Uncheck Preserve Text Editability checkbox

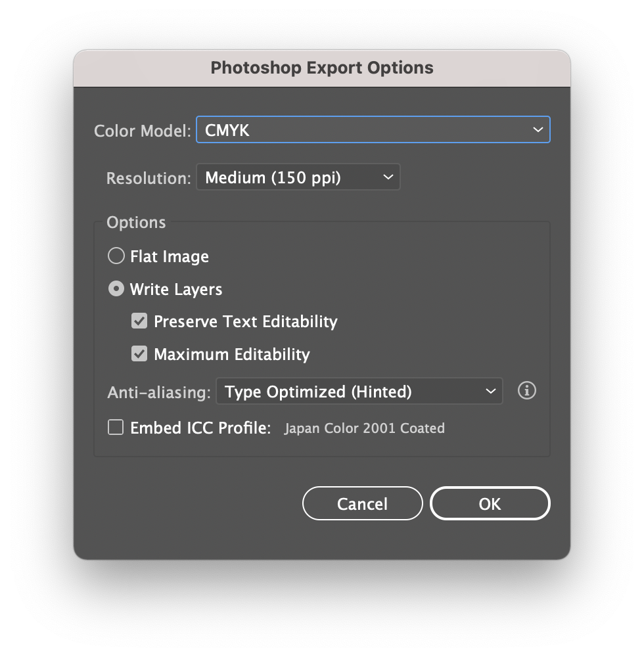click(x=139, y=321)
